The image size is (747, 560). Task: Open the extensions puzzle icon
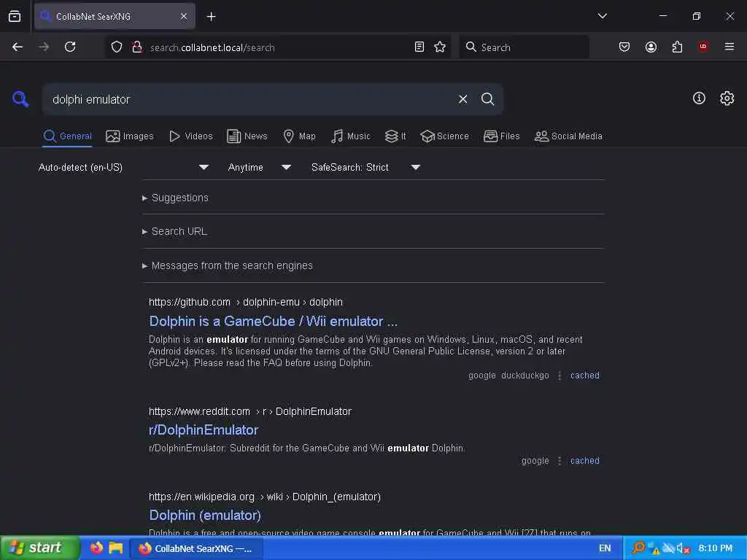[677, 47]
